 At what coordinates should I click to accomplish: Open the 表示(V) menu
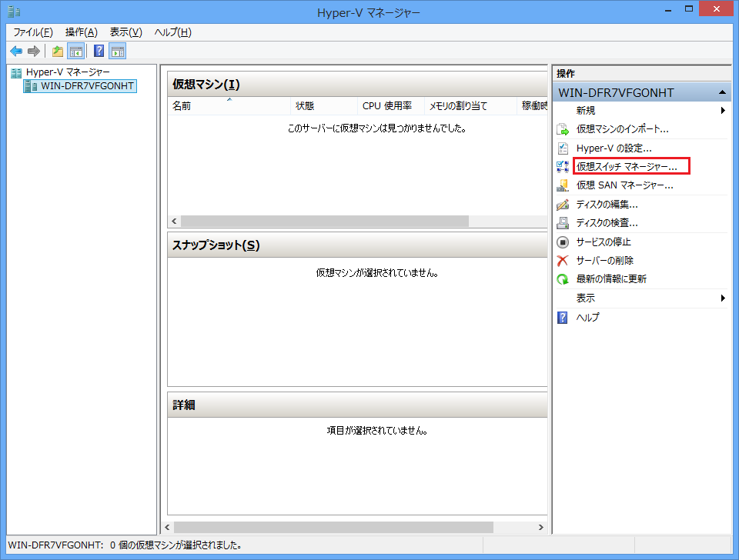pyautogui.click(x=125, y=32)
